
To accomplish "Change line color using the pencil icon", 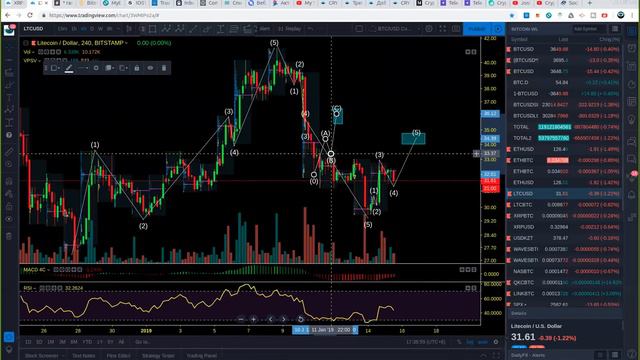I will pos(69,68).
